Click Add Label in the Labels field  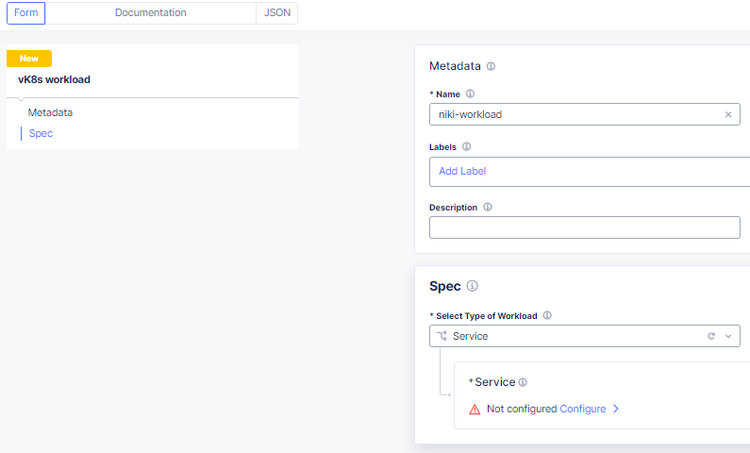click(x=462, y=171)
